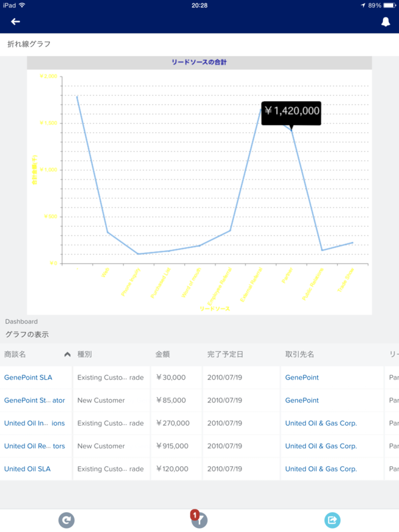This screenshot has height=532, width=399.
Task: Tap the Partner axis label
Action: point(287,275)
